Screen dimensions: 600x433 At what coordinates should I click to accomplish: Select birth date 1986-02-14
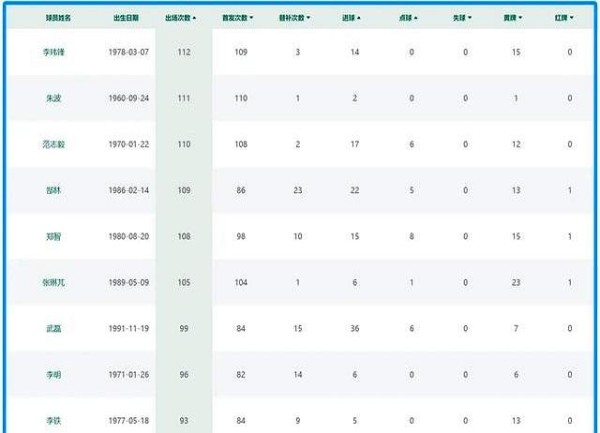tap(129, 190)
